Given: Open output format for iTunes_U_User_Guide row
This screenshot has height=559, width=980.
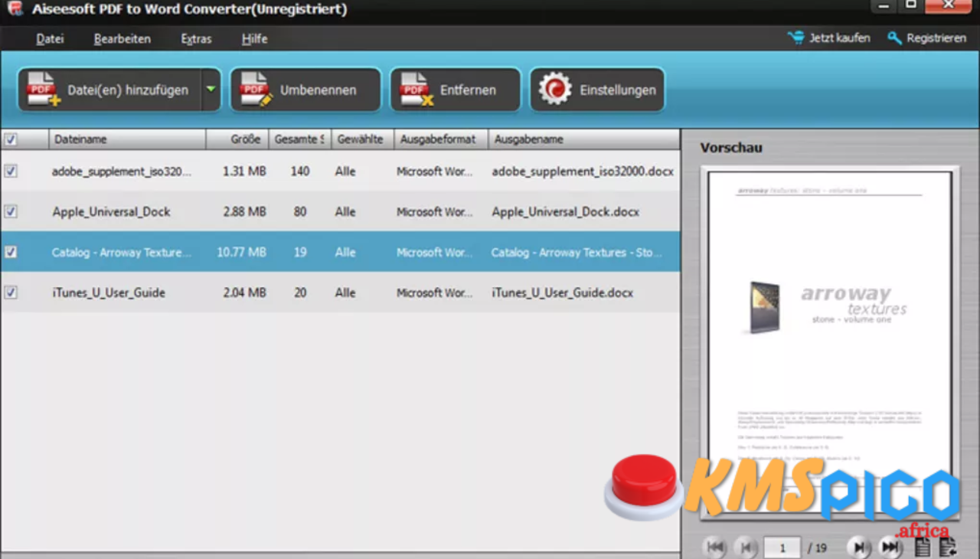Looking at the screenshot, I should [435, 293].
